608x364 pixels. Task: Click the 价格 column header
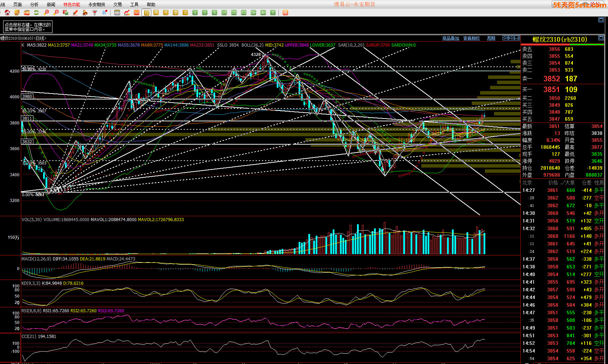coord(553,183)
